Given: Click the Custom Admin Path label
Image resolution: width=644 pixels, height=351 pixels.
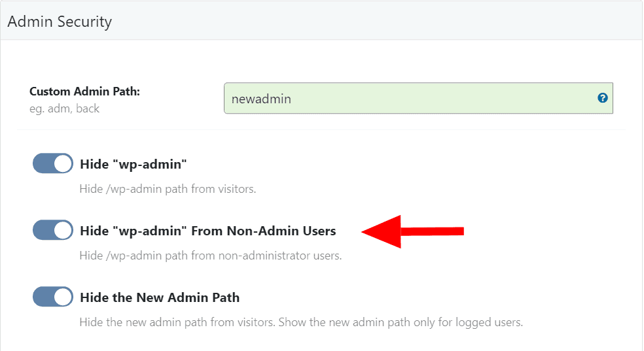Looking at the screenshot, I should 85,92.
